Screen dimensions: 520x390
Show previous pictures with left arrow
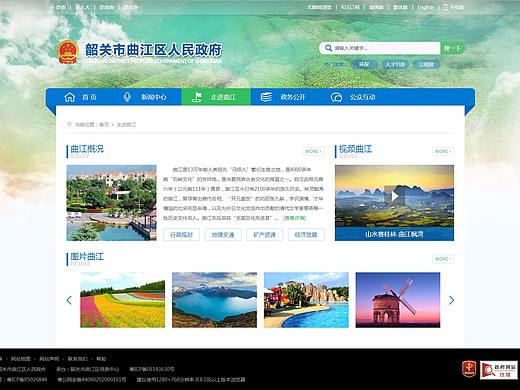[69, 300]
